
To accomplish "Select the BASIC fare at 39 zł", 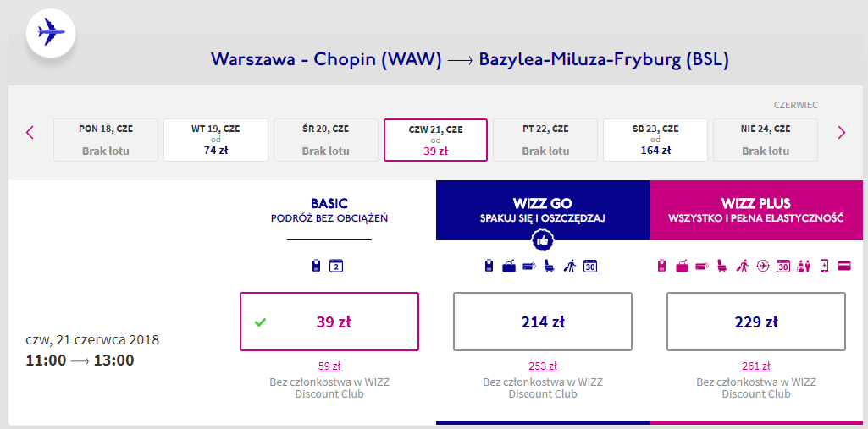I will coord(329,322).
